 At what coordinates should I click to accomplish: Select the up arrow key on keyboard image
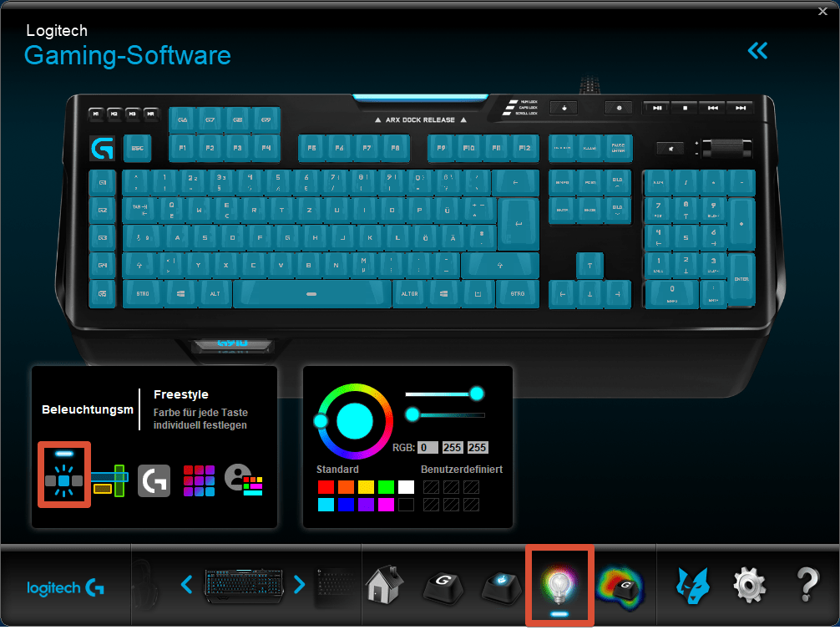click(x=590, y=266)
